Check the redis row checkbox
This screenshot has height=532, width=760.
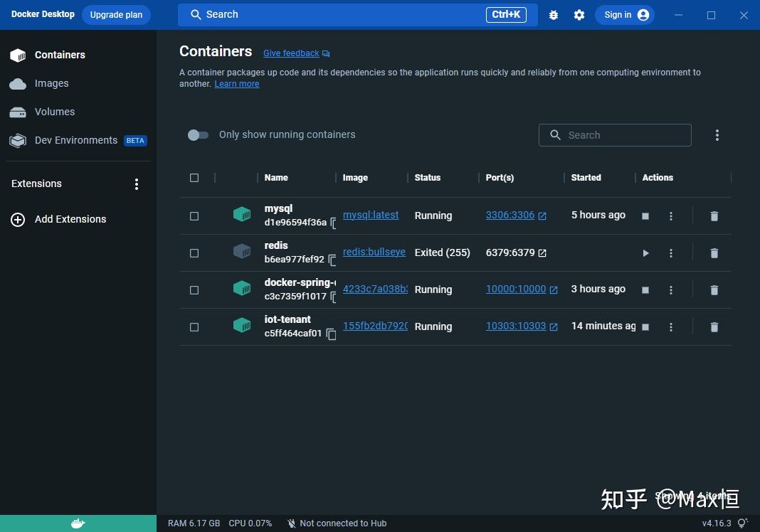194,252
